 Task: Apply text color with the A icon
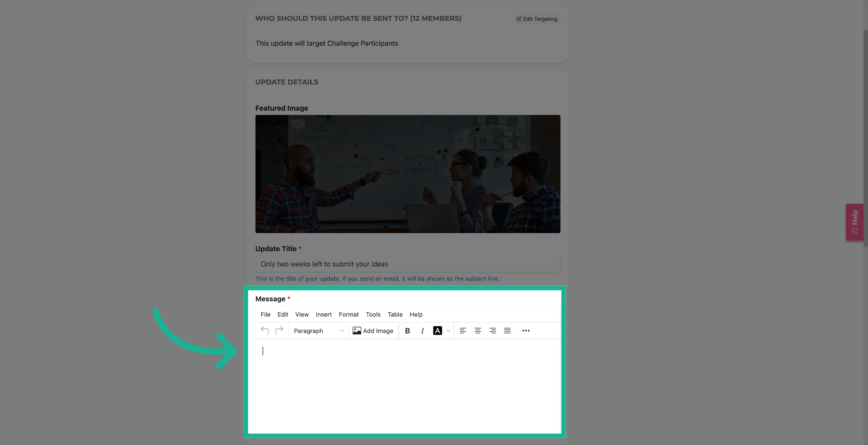(x=437, y=331)
